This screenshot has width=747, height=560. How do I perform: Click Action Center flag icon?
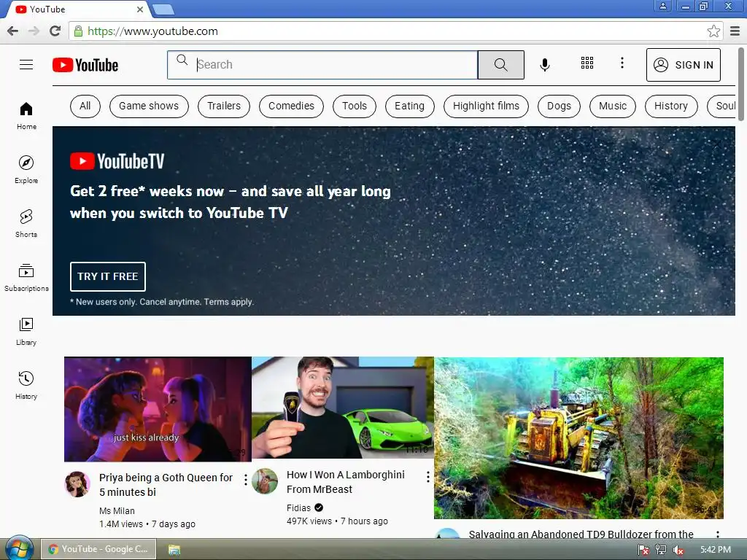[x=643, y=550]
